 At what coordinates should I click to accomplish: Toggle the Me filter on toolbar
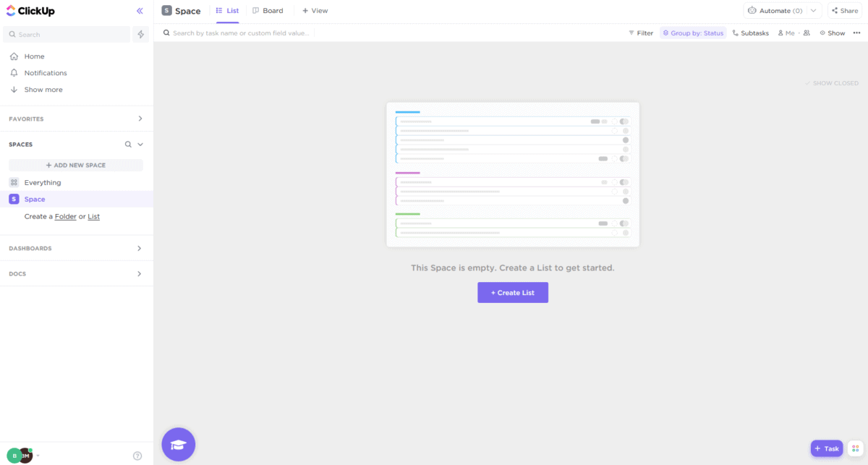point(786,33)
